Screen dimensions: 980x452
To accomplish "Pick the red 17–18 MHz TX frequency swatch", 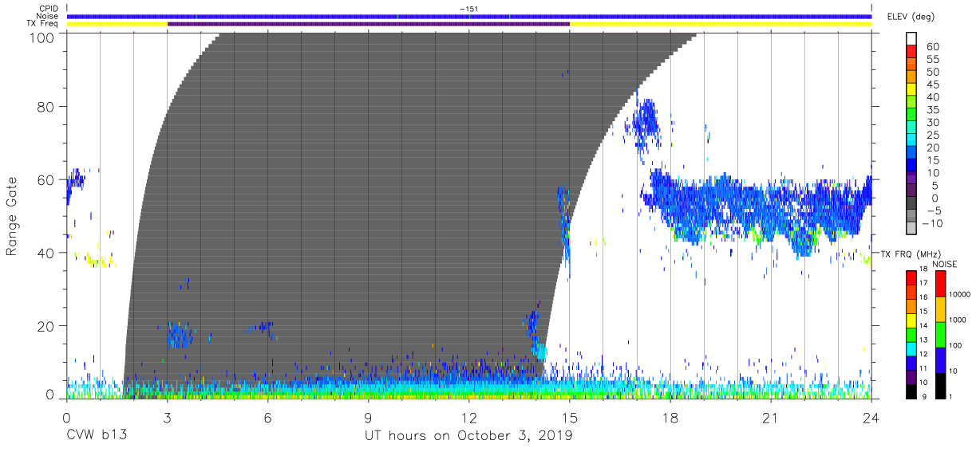I will point(911,277).
